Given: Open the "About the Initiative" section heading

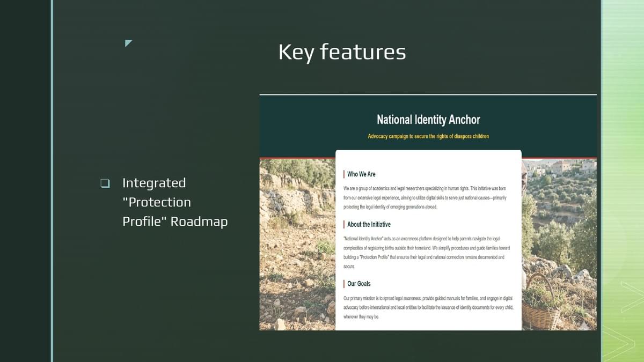Looking at the screenshot, I should coord(369,225).
